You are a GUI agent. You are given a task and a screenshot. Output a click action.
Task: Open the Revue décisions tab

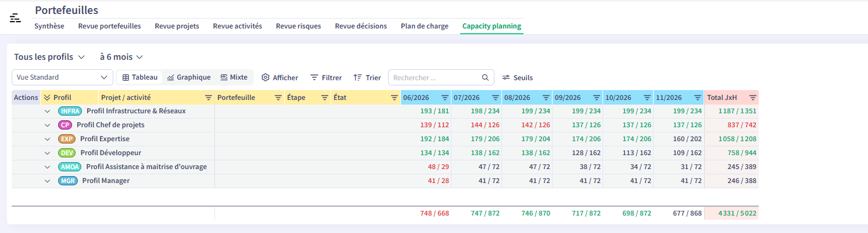361,26
